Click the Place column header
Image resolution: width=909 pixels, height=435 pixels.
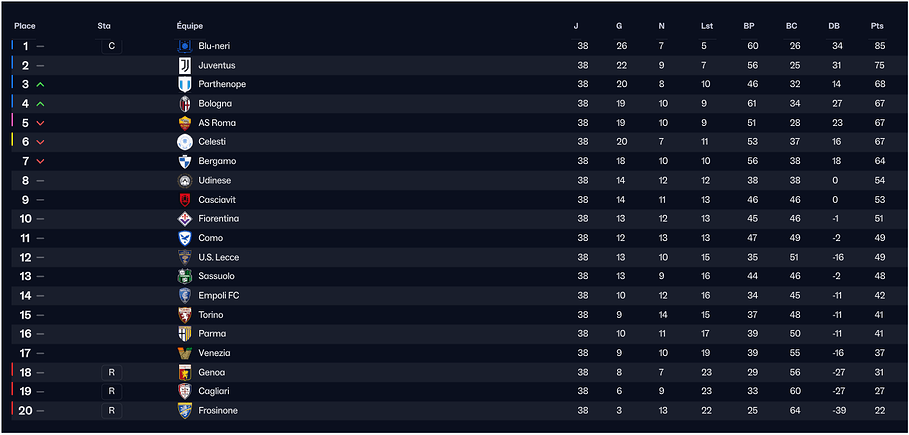point(24,26)
